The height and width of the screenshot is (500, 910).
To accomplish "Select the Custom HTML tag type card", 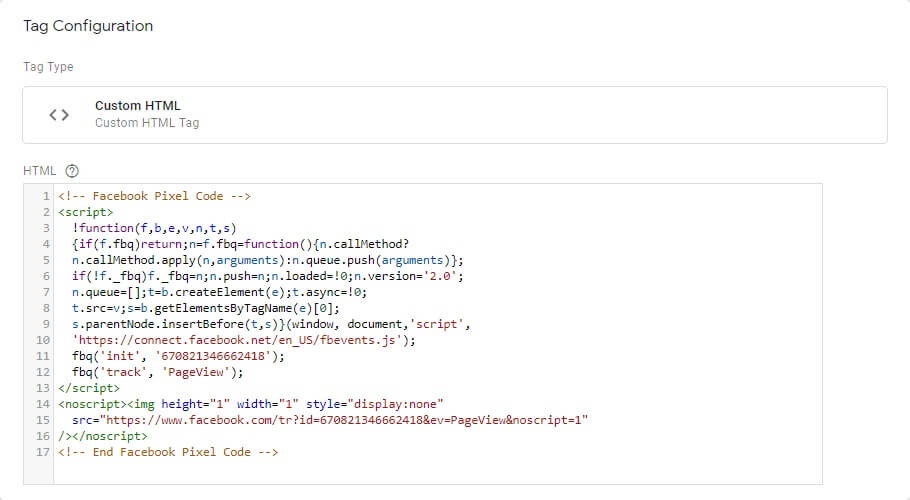I will pyautogui.click(x=455, y=115).
